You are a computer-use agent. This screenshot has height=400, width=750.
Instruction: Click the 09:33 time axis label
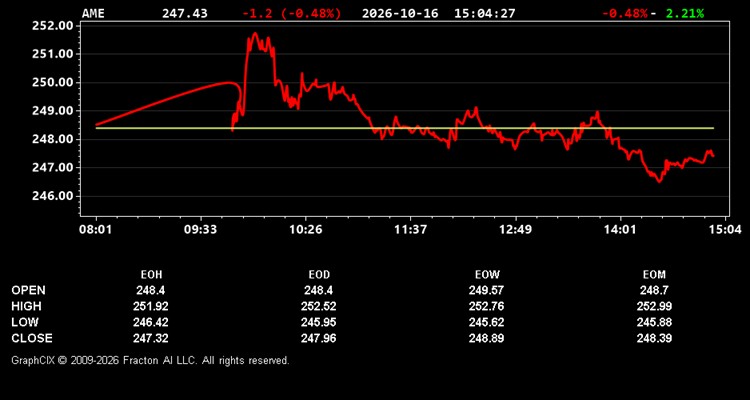tap(200, 230)
